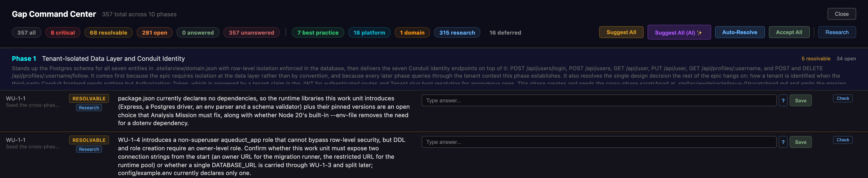
Task: Toggle the 281 open filter chip
Action: tap(154, 32)
